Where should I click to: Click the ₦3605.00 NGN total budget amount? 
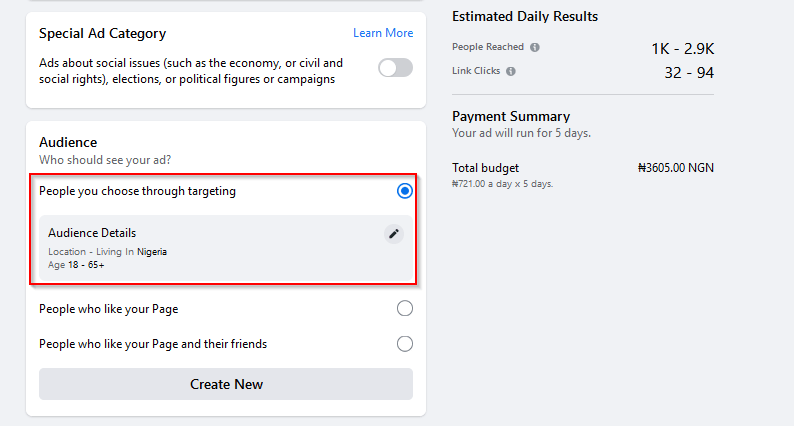pyautogui.click(x=675, y=168)
